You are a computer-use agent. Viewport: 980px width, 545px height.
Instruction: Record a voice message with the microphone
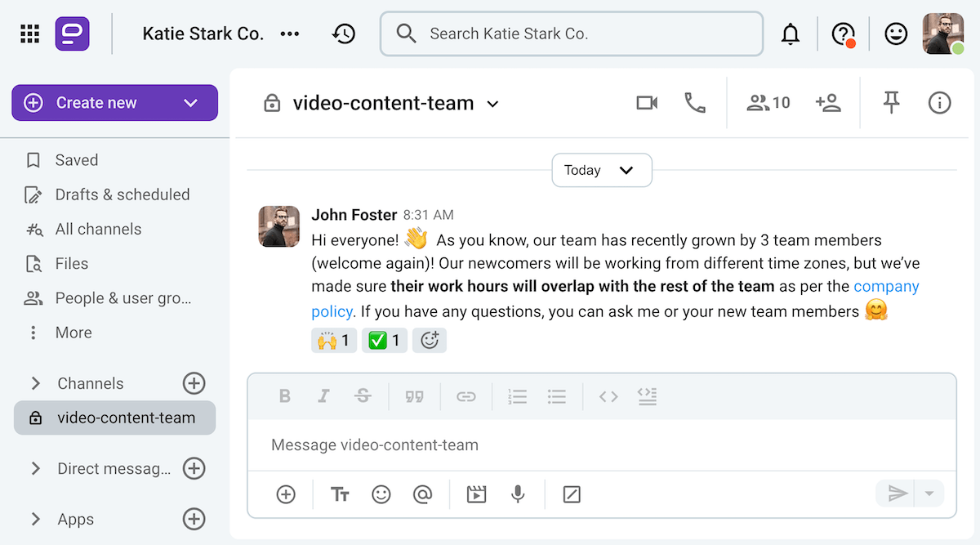tap(519, 494)
